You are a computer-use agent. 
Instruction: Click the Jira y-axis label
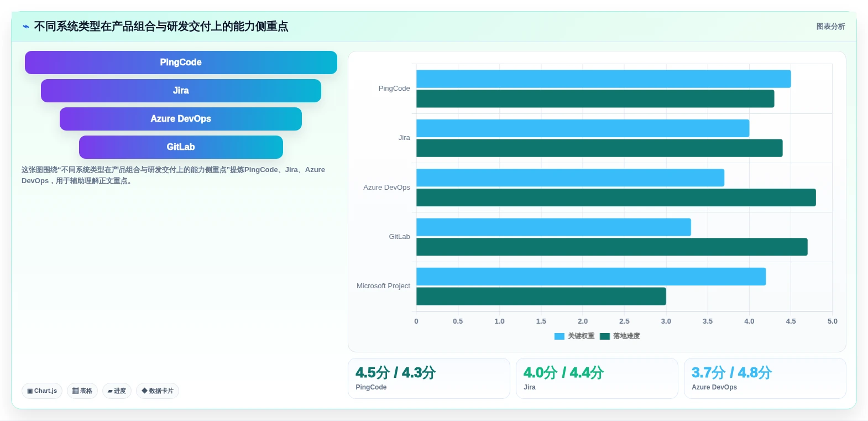point(404,138)
